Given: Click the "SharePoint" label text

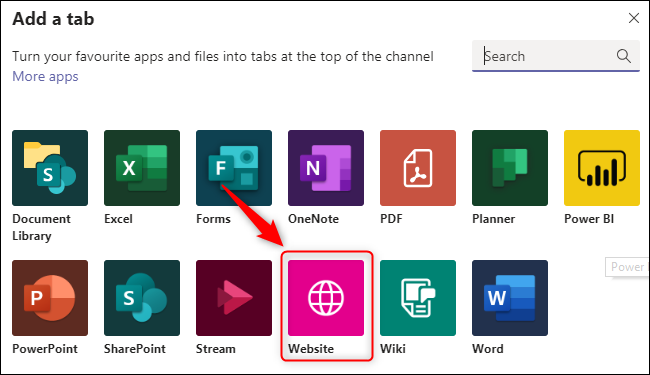Looking at the screenshot, I should click(135, 349).
